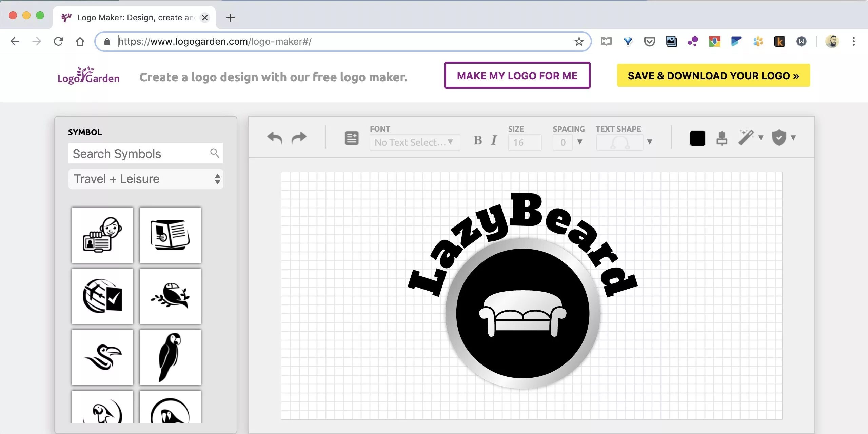This screenshot has width=868, height=434.
Task: Click the black K extension icon
Action: [x=780, y=41]
